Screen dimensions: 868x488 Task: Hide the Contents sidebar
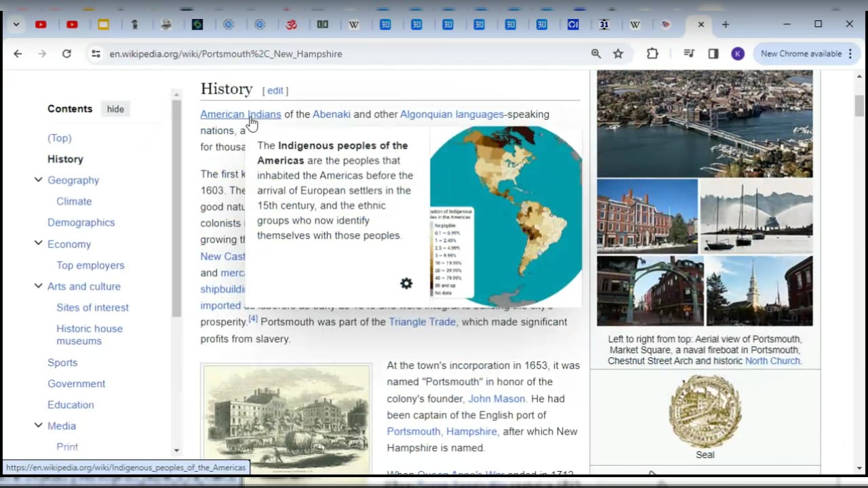115,109
